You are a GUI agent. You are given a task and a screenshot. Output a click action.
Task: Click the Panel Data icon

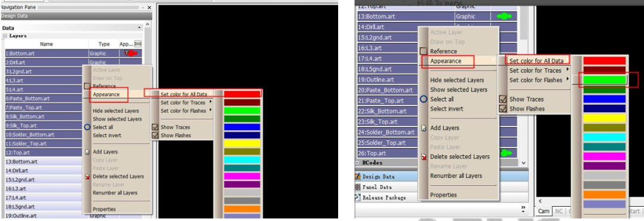pyautogui.click(x=358, y=187)
